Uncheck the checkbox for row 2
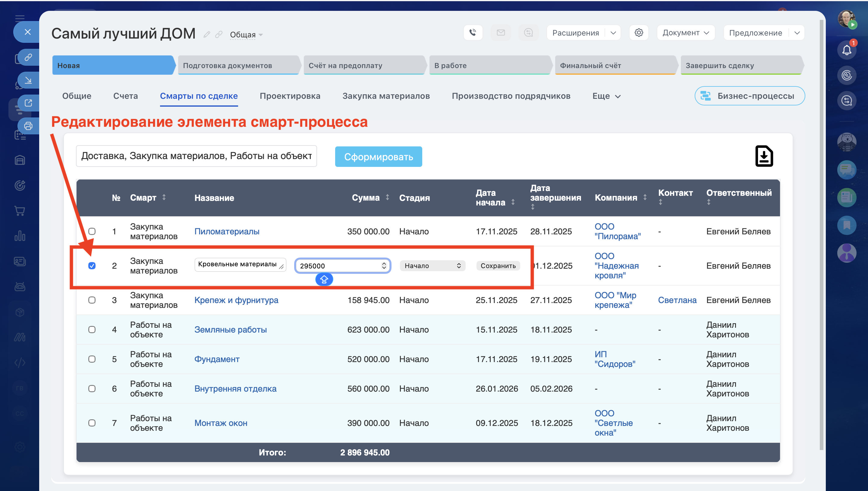 (92, 266)
